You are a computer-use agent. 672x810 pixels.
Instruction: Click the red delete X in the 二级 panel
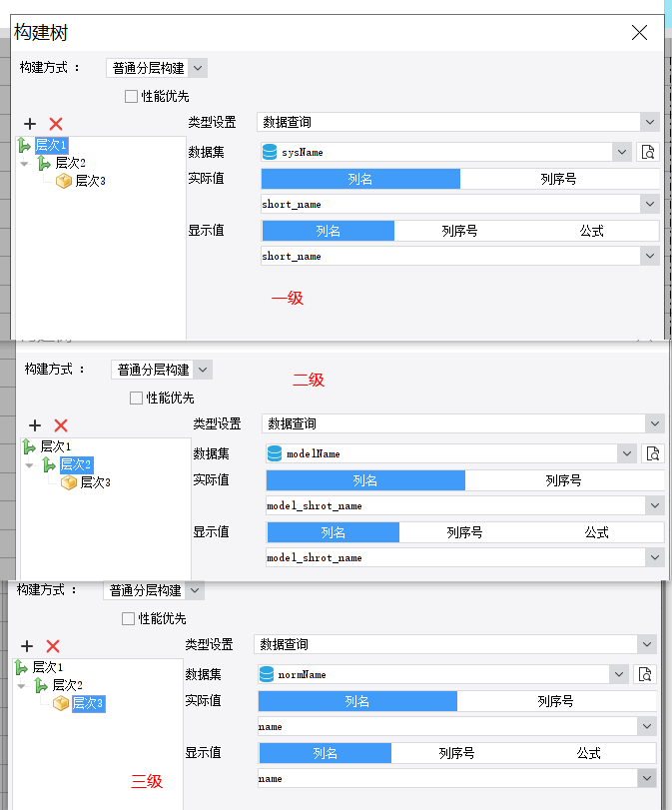(x=61, y=425)
